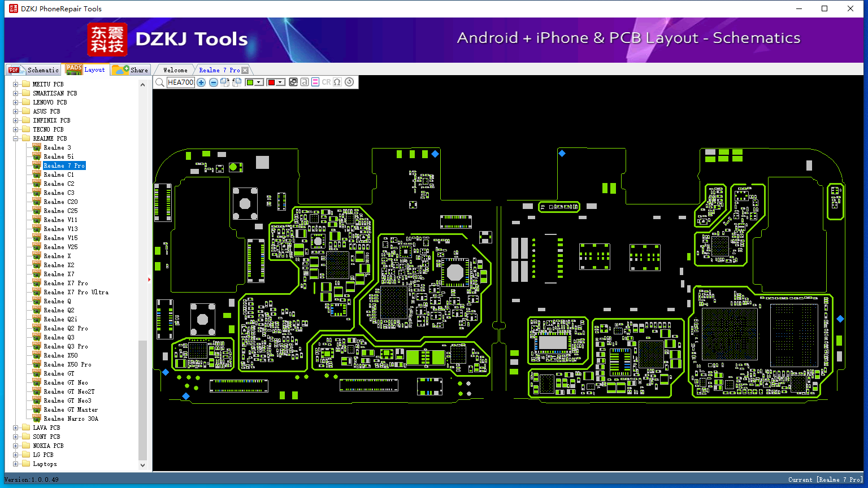Expand the SONY PCB tree node
Viewport: 868px width, 488px height.
pos(16,436)
